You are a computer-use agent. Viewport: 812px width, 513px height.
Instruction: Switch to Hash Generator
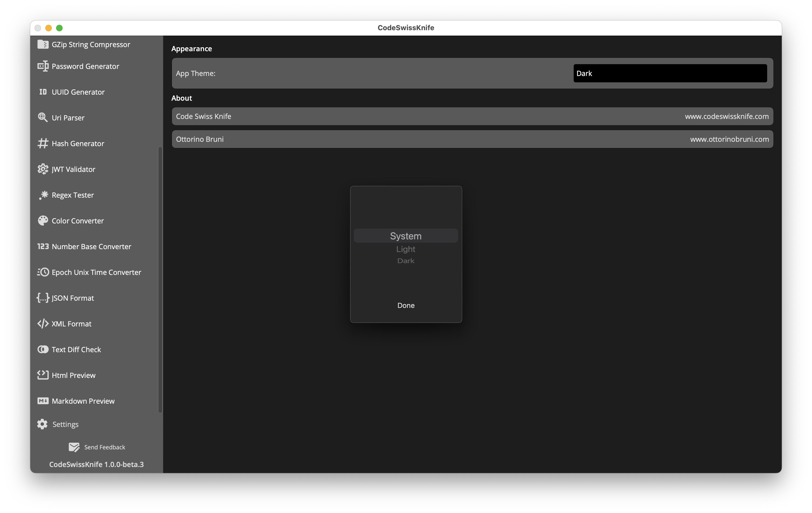point(78,143)
